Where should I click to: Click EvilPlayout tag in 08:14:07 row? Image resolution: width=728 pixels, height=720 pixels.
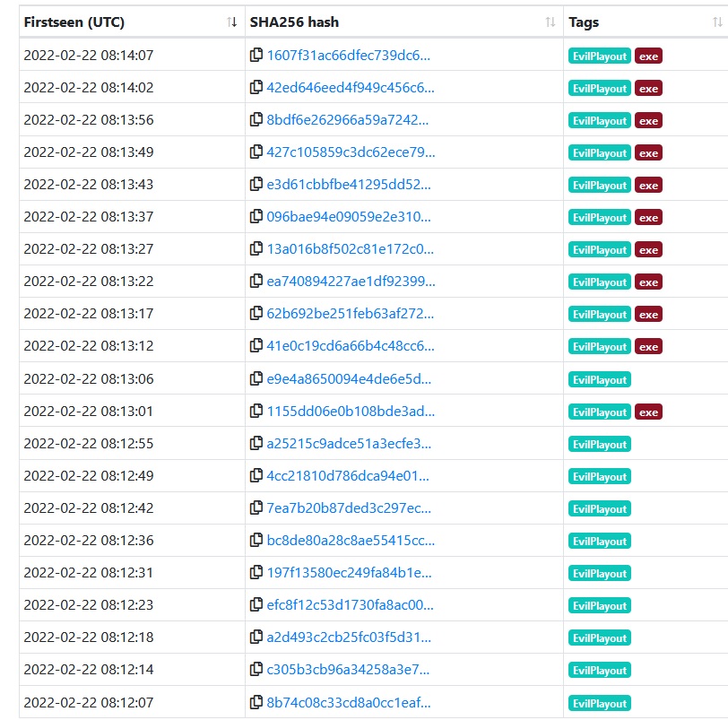600,56
